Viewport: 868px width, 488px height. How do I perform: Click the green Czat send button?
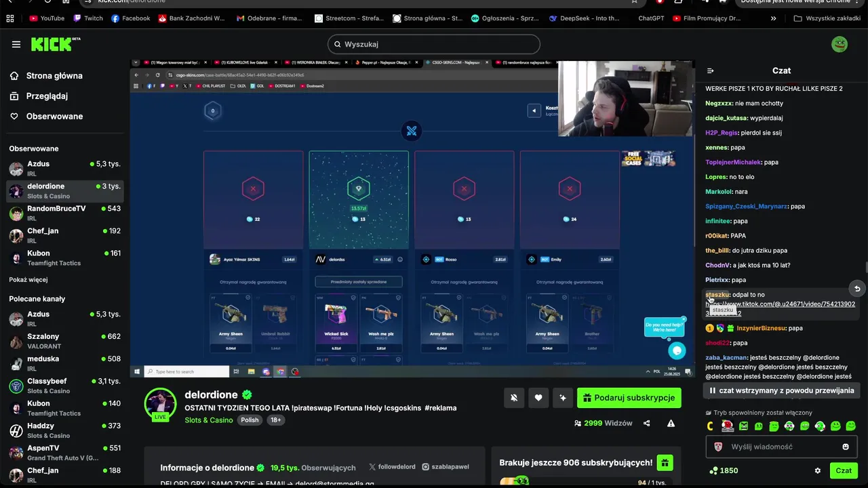844,470
